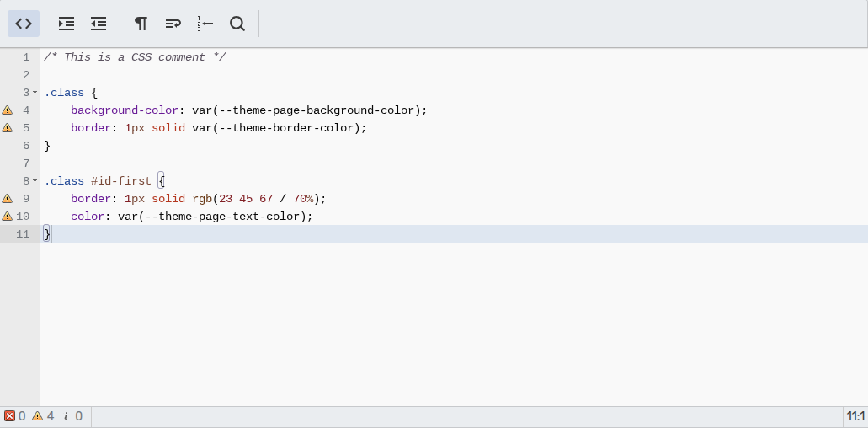
Task: Click the warning icon on line 4
Action: click(8, 110)
